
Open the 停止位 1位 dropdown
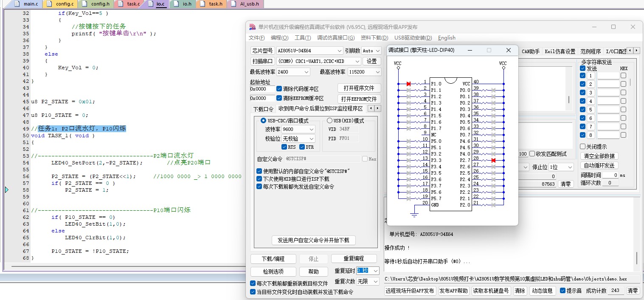point(560,167)
